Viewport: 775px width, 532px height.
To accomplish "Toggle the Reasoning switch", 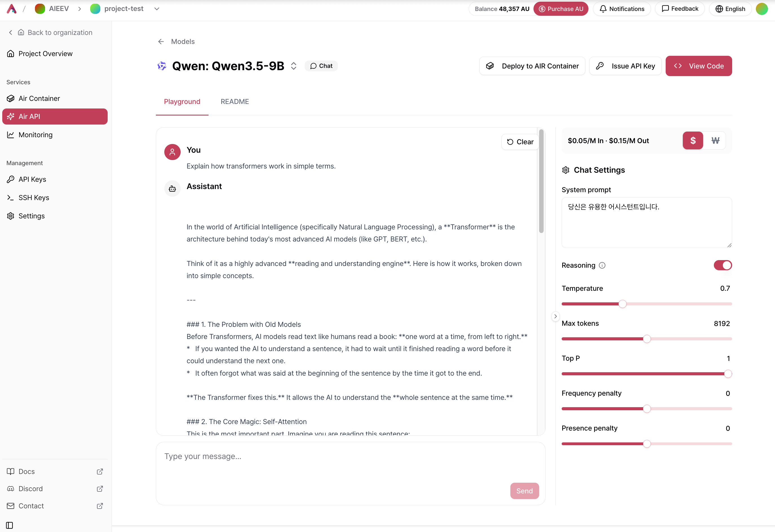I will (723, 265).
